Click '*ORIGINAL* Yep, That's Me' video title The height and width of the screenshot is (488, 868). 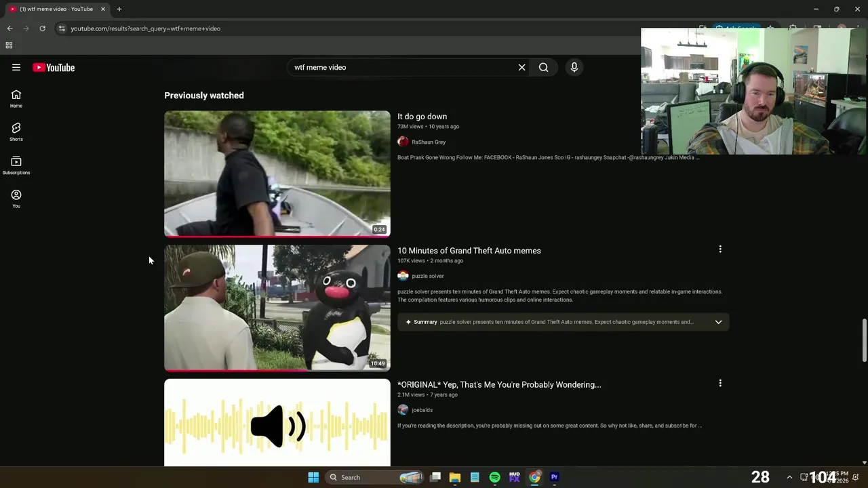click(499, 385)
